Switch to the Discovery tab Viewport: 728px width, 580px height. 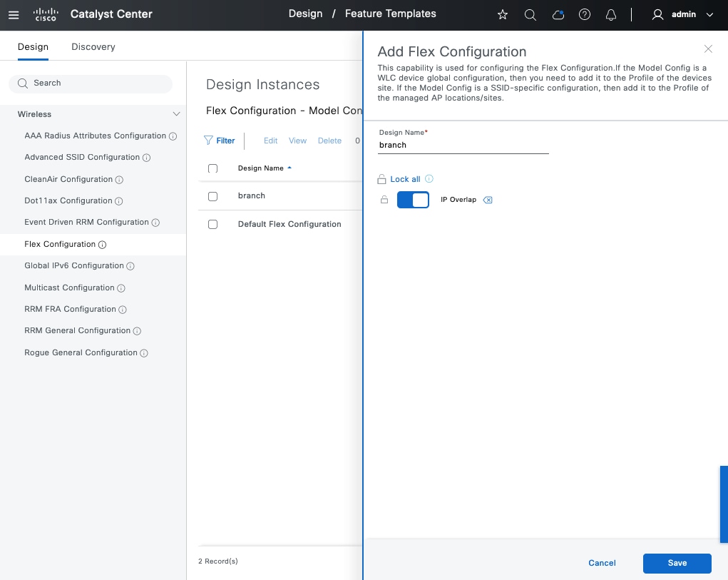(x=93, y=47)
